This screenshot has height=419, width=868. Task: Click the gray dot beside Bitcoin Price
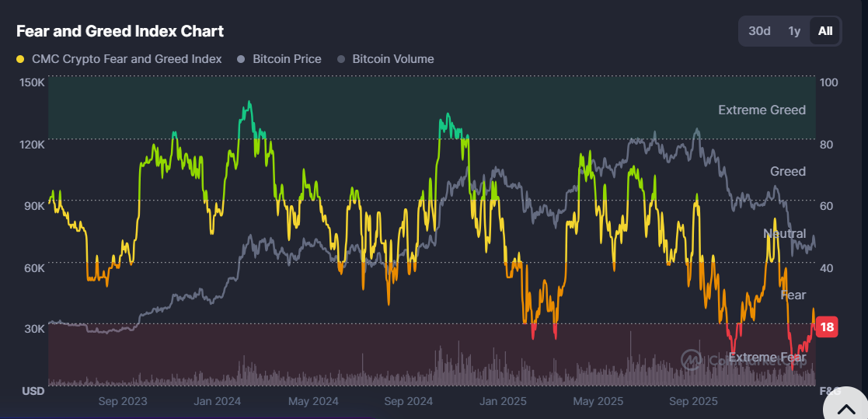tap(241, 59)
